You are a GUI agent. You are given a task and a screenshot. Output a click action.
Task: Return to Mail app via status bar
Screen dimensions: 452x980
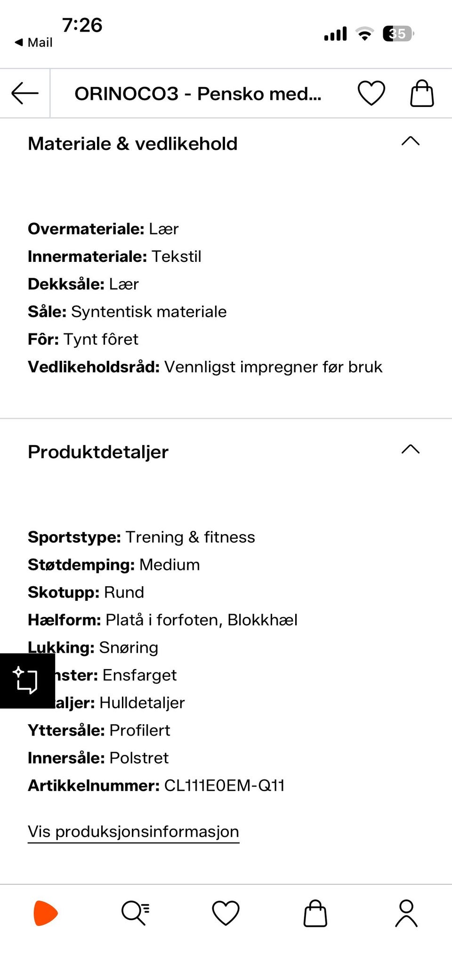tap(33, 42)
